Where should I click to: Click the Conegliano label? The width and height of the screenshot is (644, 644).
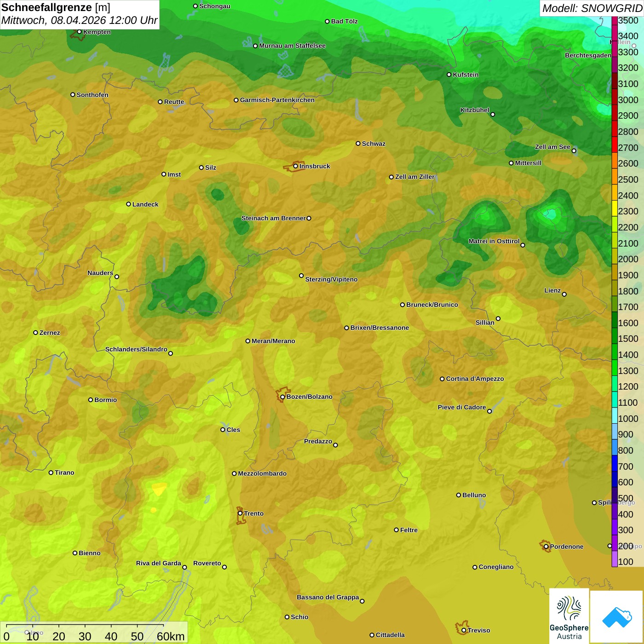496,567
